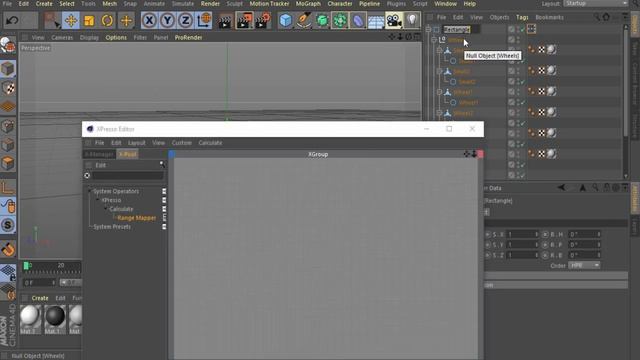Click the first white material thumbnail
The height and width of the screenshot is (360, 640).
point(30,316)
